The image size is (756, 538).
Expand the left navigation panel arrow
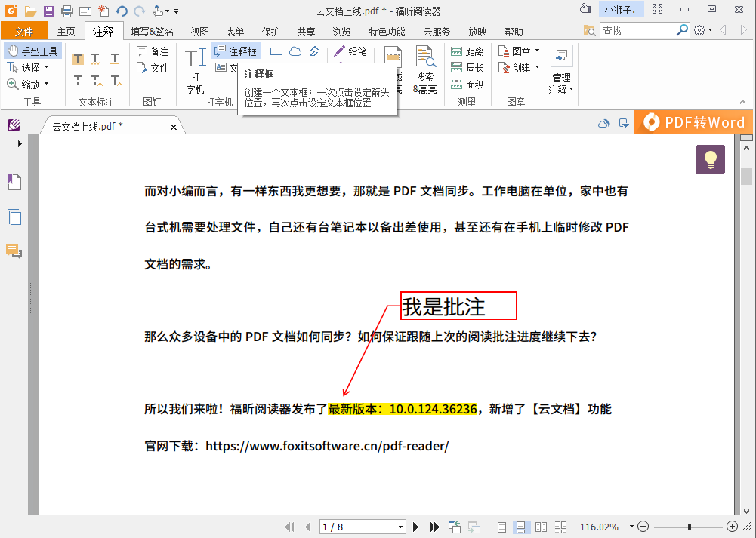coord(20,143)
